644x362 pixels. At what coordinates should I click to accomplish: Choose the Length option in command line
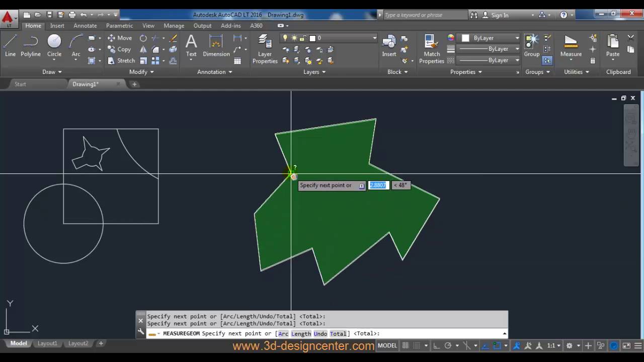click(301, 333)
